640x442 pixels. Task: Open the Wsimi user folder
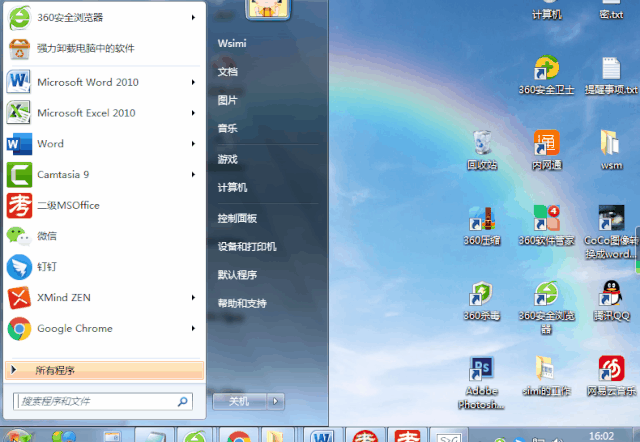[232, 43]
